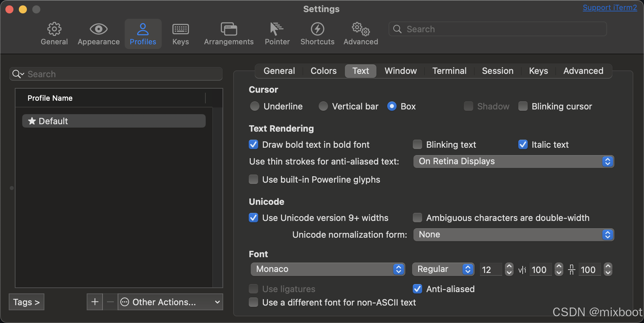Open the Support iTerm2 link
This screenshot has height=323, width=644.
click(610, 8)
